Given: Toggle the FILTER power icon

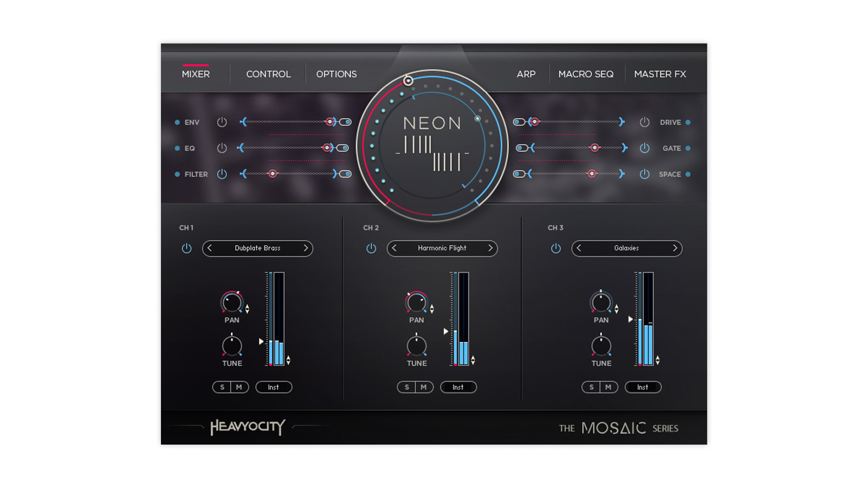Looking at the screenshot, I should point(222,174).
